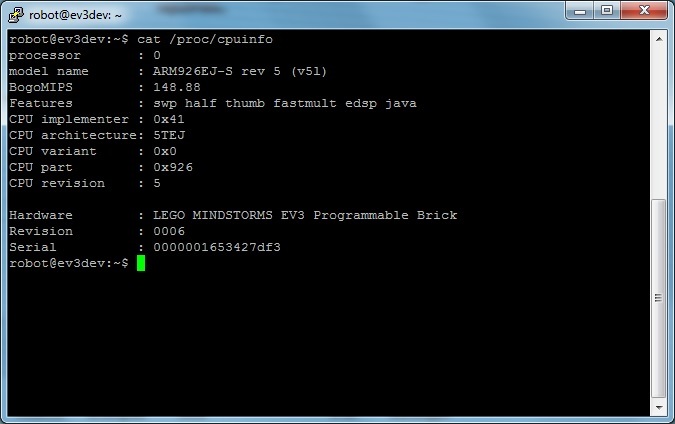Image resolution: width=675 pixels, height=424 pixels.
Task: Click the Revision value 0006
Action: [169, 231]
